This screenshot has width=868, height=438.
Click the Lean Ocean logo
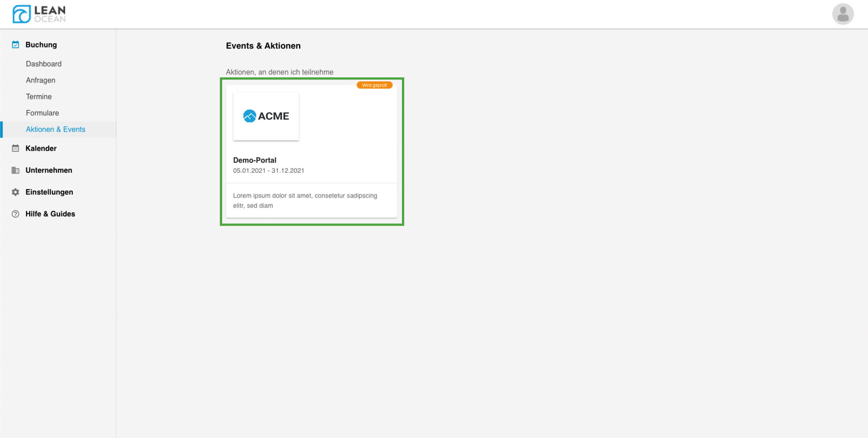[x=39, y=14]
